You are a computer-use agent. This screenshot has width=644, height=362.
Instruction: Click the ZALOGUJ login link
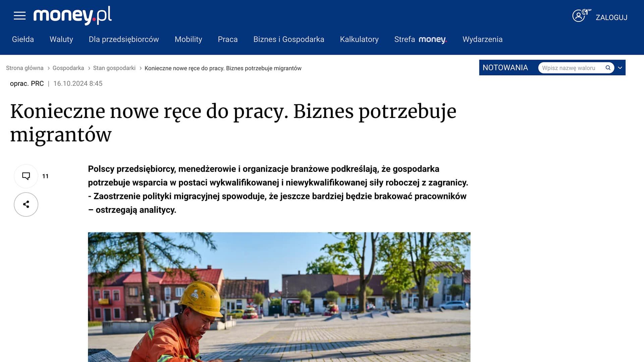click(x=611, y=17)
